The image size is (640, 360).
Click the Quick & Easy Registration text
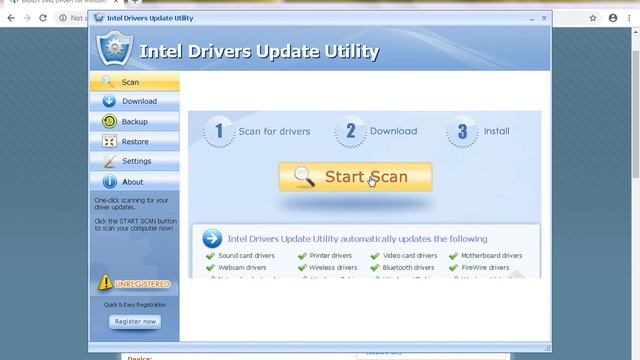pyautogui.click(x=135, y=305)
